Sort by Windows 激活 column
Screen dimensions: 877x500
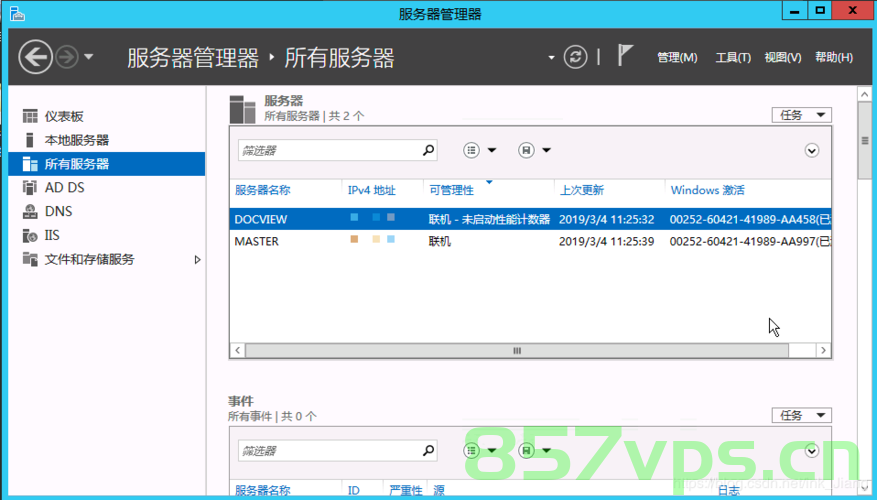[708, 190]
